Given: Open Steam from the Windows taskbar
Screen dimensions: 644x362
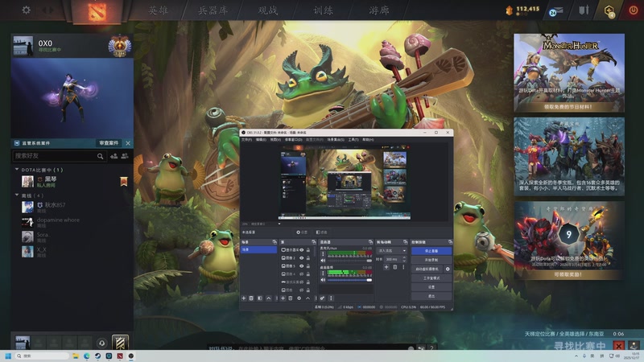Looking at the screenshot, I should [x=97, y=356].
